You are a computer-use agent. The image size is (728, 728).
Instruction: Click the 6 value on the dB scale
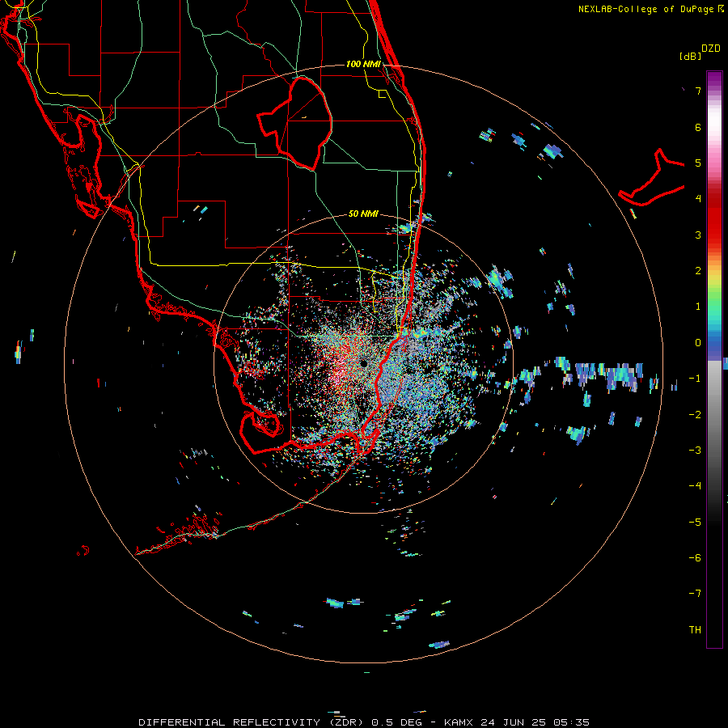pyautogui.click(x=698, y=127)
